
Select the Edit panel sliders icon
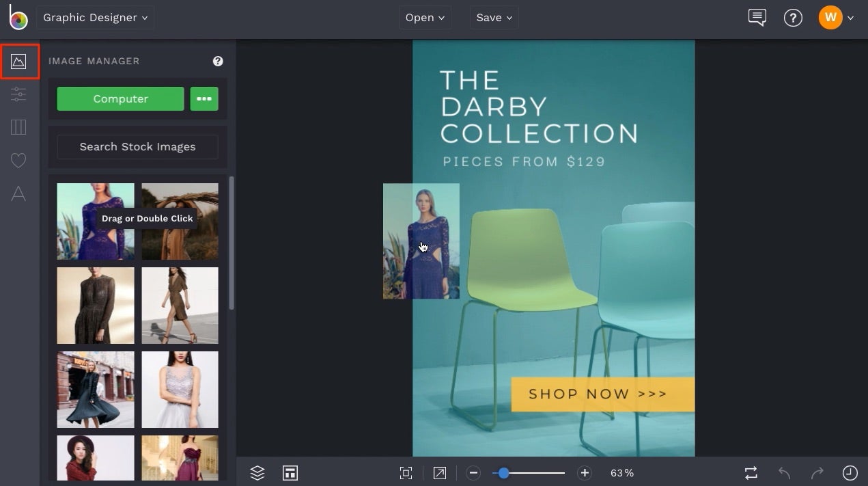(20, 94)
